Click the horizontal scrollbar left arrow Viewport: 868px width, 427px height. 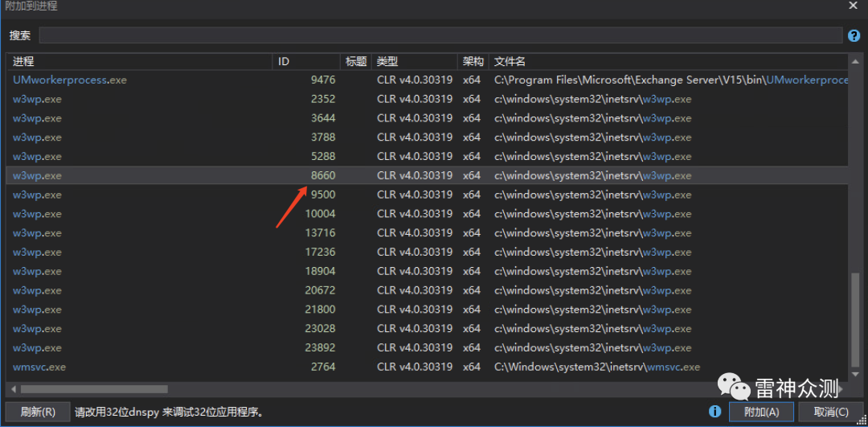[14, 389]
